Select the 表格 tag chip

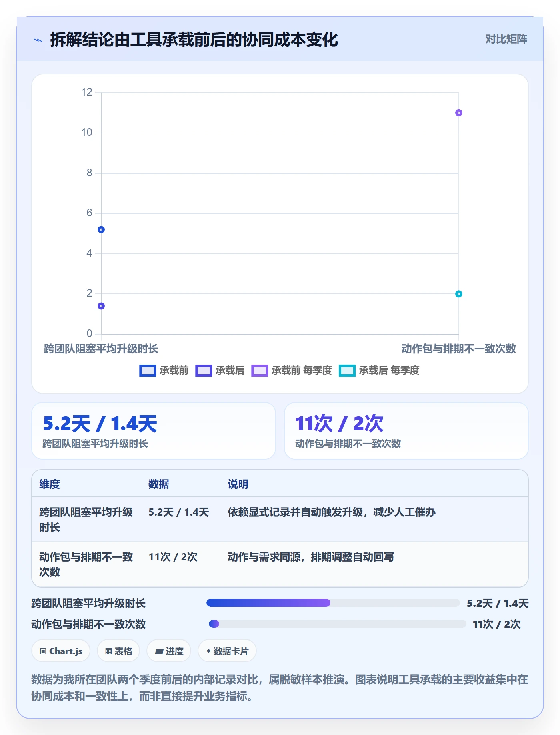(118, 651)
